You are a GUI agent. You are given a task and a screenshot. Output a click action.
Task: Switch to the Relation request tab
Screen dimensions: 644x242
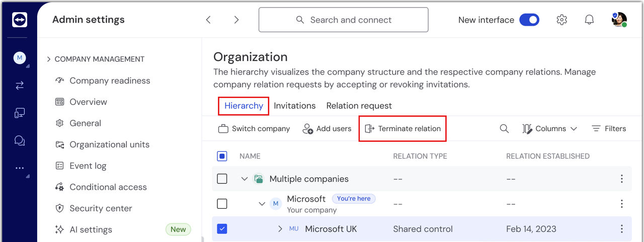pyautogui.click(x=359, y=106)
